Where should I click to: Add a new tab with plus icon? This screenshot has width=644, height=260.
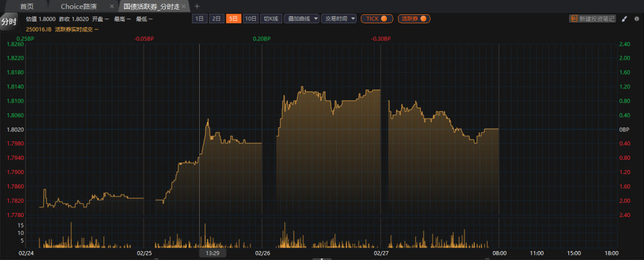[x=197, y=6]
